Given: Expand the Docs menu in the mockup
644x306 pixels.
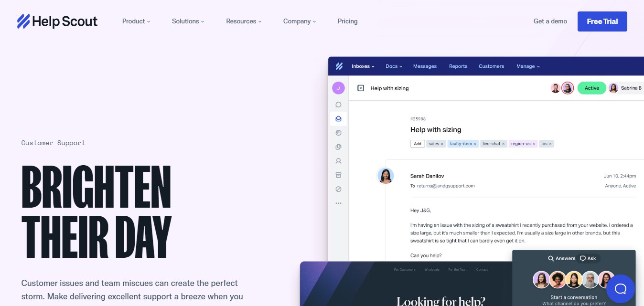Looking at the screenshot, I should click(x=394, y=66).
